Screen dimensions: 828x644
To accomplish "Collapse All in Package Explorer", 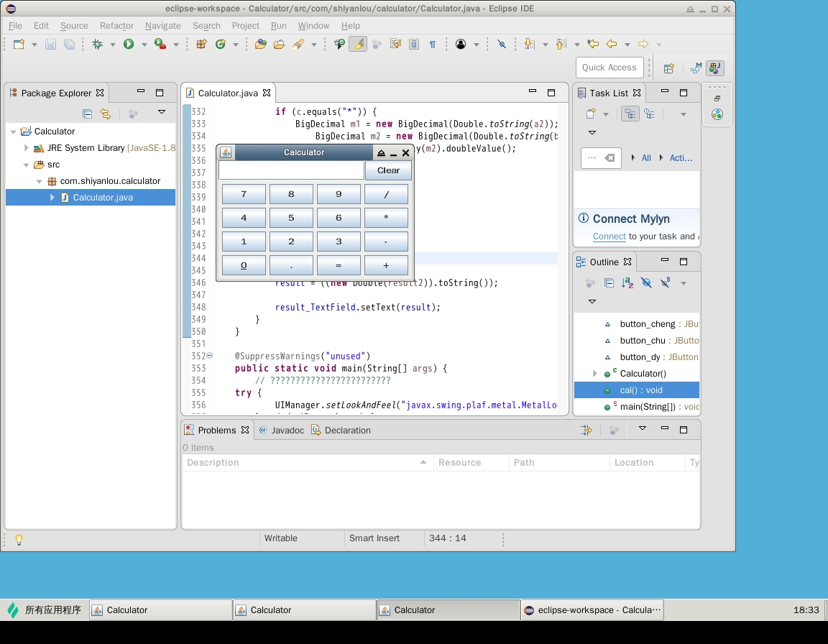I will 87,114.
